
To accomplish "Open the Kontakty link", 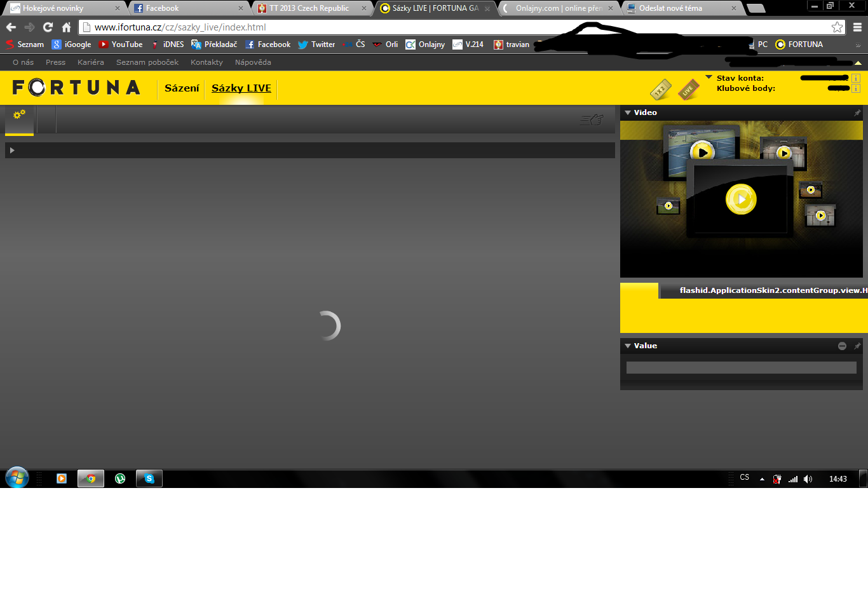I will pyautogui.click(x=207, y=62).
